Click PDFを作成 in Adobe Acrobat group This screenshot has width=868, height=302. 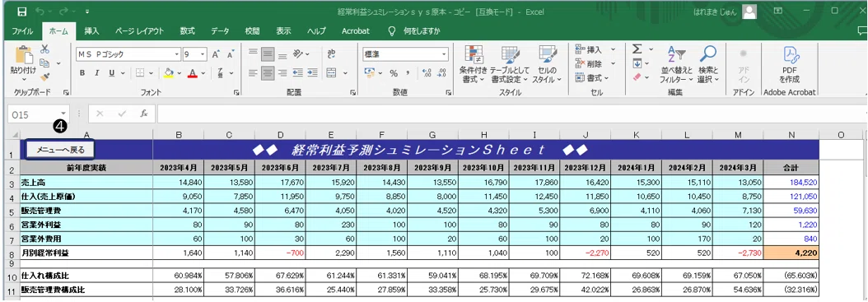click(789, 63)
